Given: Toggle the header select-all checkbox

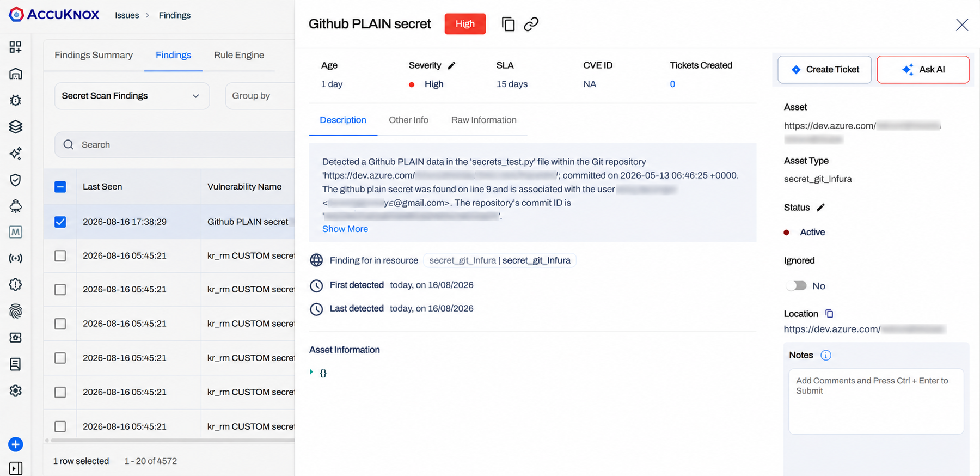Looking at the screenshot, I should click(60, 187).
